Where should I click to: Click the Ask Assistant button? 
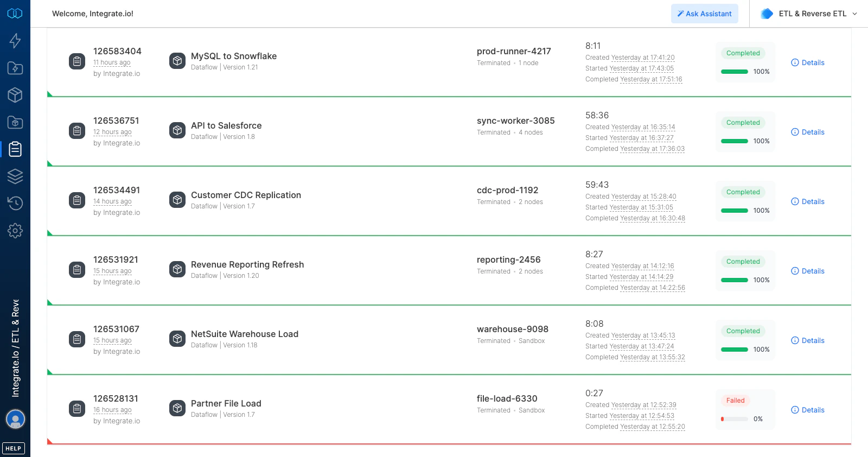pyautogui.click(x=705, y=14)
